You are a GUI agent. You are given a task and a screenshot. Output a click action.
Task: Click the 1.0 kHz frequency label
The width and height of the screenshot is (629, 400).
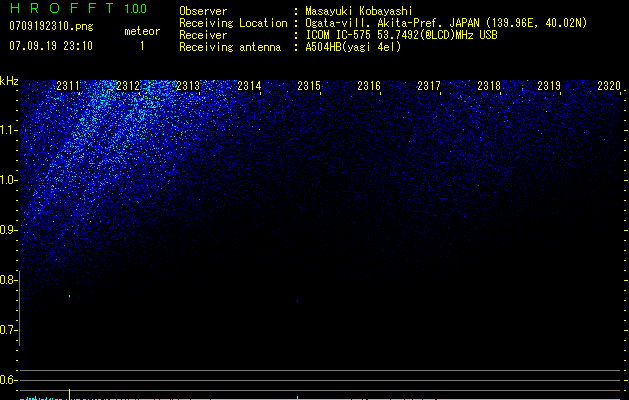[8, 180]
